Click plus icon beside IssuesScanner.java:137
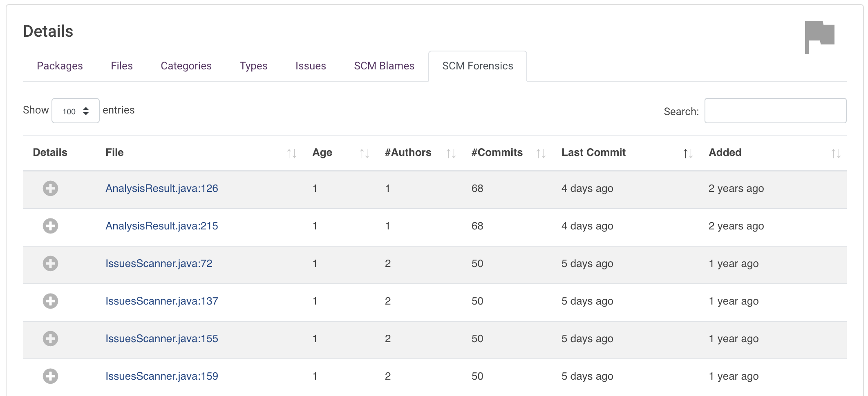Viewport: 868px width, 396px height. [50, 301]
